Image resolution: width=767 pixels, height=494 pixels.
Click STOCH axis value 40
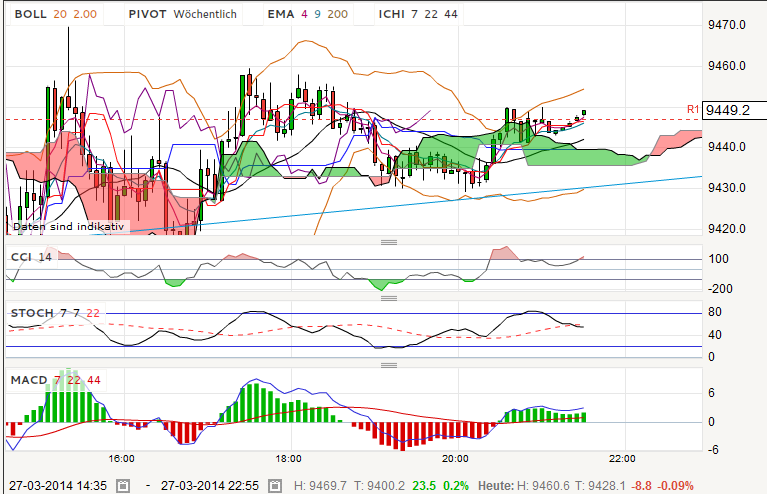tap(715, 335)
